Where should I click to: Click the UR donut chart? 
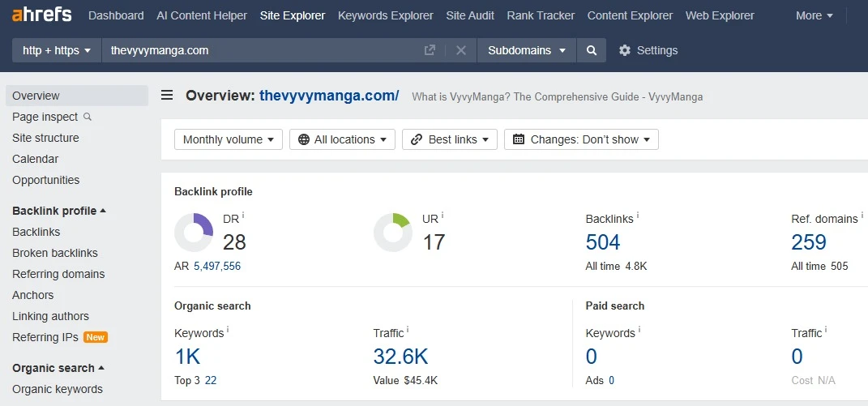point(393,233)
